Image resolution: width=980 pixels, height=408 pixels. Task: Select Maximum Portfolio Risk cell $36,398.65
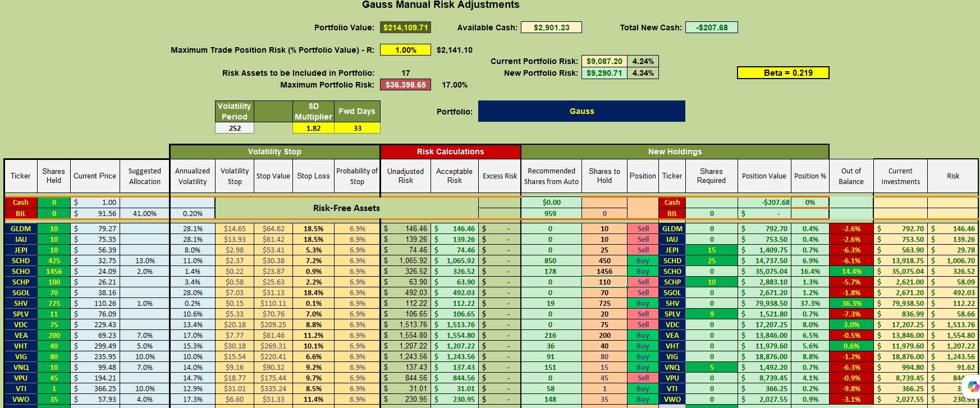coord(406,85)
